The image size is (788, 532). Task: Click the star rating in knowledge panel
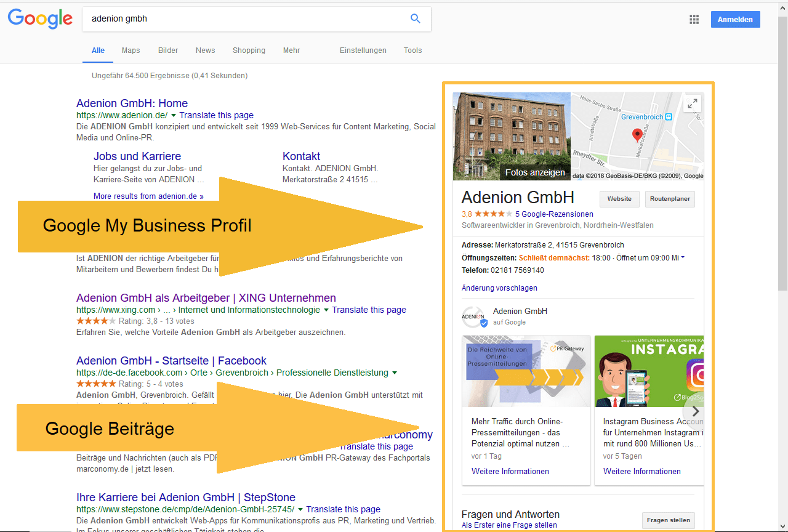point(493,214)
